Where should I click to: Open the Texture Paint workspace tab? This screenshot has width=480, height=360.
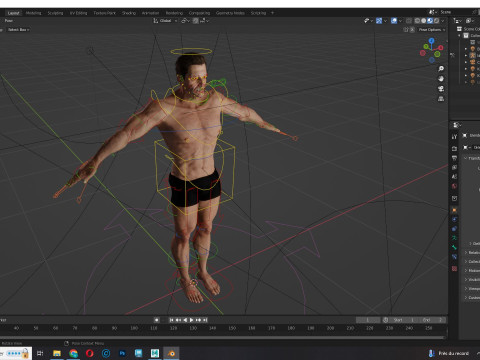tap(104, 13)
